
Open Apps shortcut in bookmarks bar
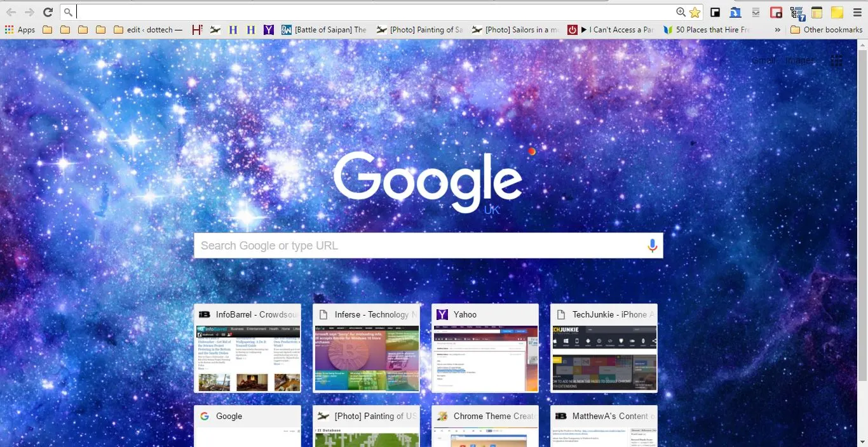click(20, 30)
